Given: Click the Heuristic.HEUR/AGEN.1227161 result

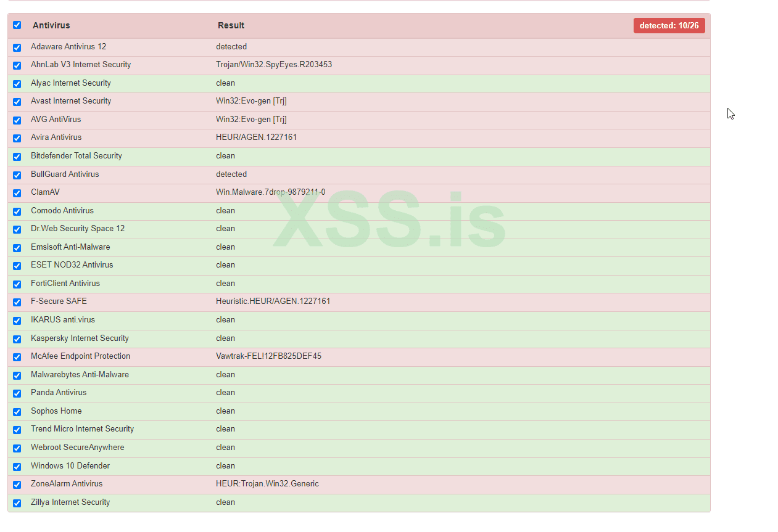Looking at the screenshot, I should (x=273, y=301).
